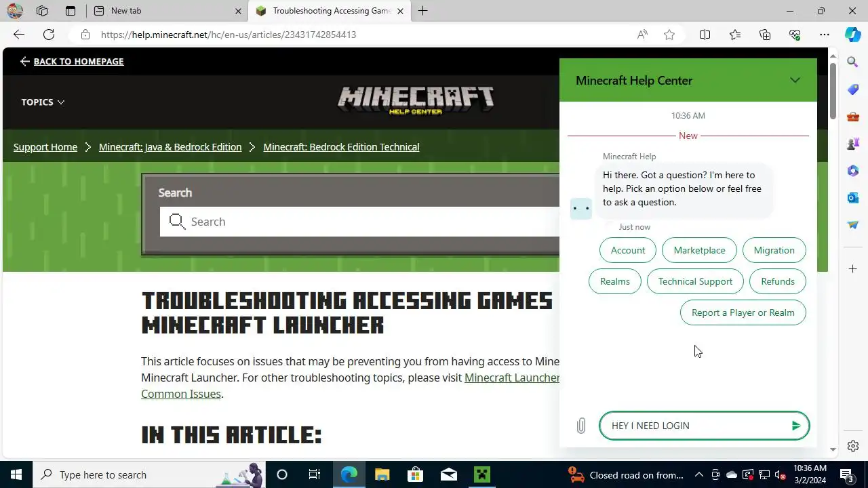
Task: Open Task View in taskbar
Action: [314, 474]
